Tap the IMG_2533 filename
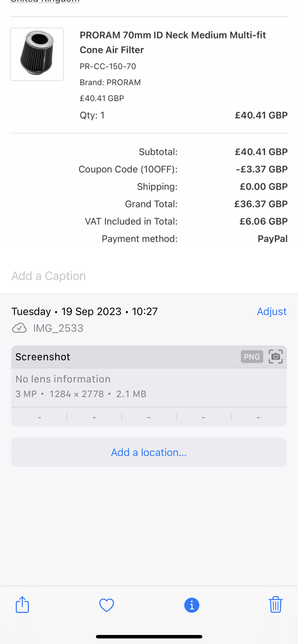 [58, 328]
